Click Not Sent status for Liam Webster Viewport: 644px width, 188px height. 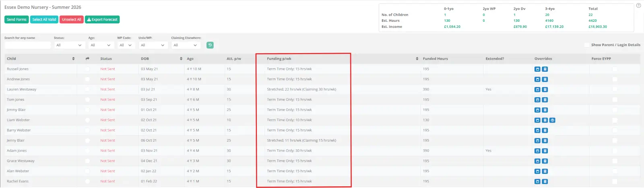[107, 120]
